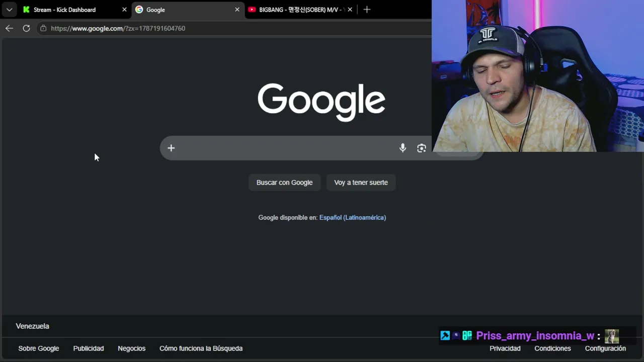Open Google Lens image search
This screenshot has height=362, width=644.
click(422, 148)
